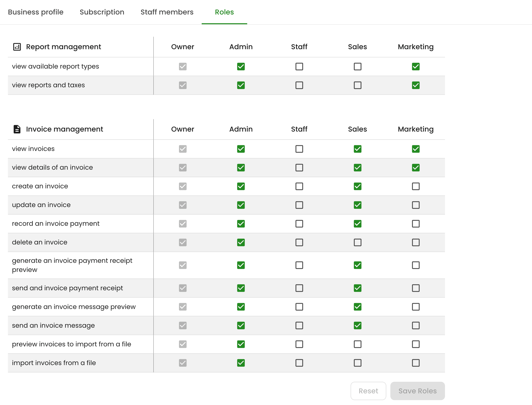
Task: Click the Reset button
Action: pos(368,391)
